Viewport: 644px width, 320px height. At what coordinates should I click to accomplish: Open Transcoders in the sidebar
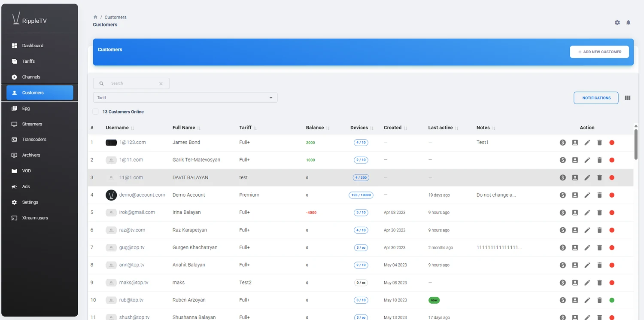click(39, 140)
